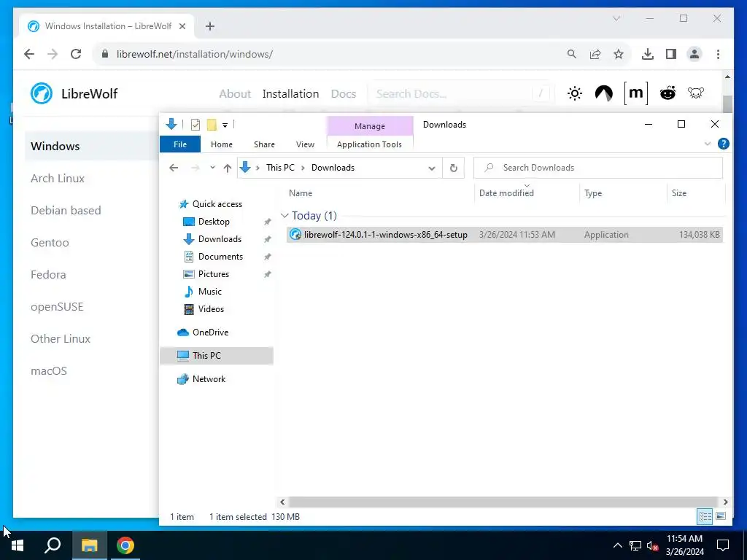Click the horizontal scrollbar in Explorer
The image size is (747, 560).
click(x=503, y=502)
